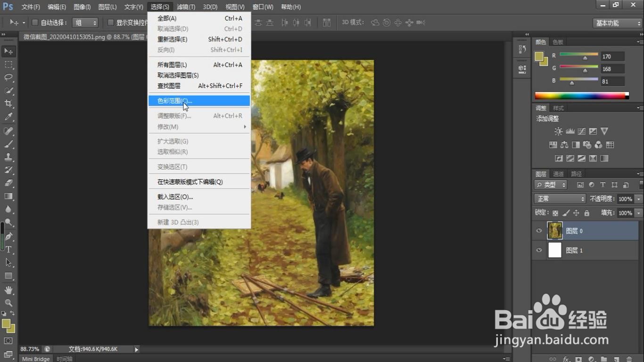Choose 全部(A) from the Select menu
This screenshot has width=644, height=362.
tap(199, 18)
